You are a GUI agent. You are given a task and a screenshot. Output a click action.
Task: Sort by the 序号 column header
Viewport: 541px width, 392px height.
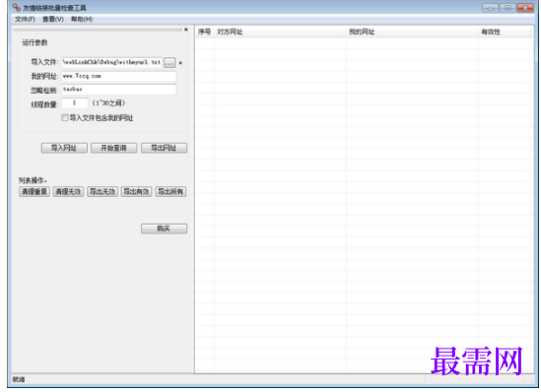tap(204, 33)
